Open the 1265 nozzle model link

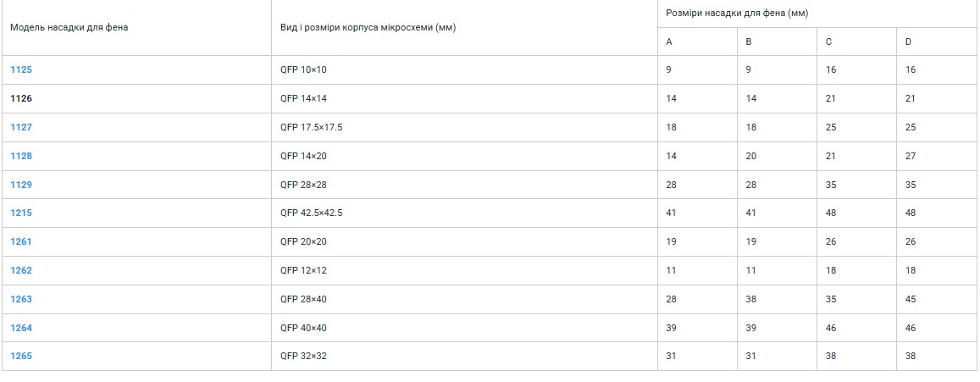(20, 357)
